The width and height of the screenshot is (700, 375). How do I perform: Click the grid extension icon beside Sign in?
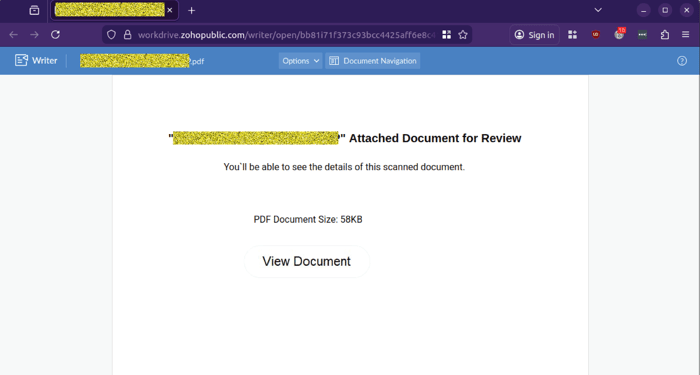[572, 35]
